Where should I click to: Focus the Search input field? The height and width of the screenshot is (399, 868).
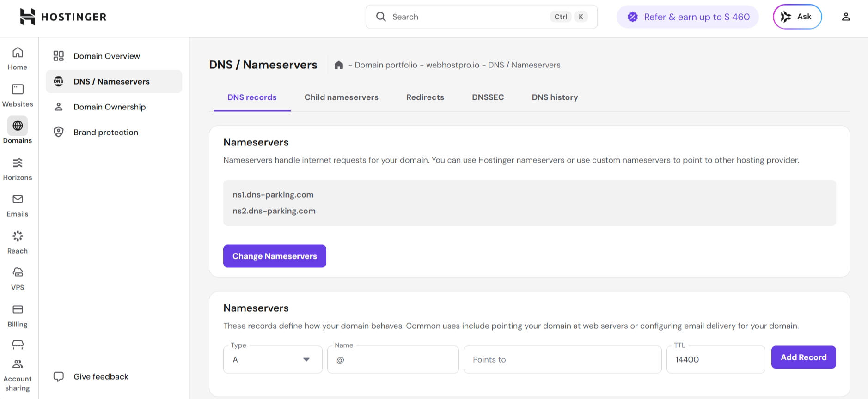481,17
